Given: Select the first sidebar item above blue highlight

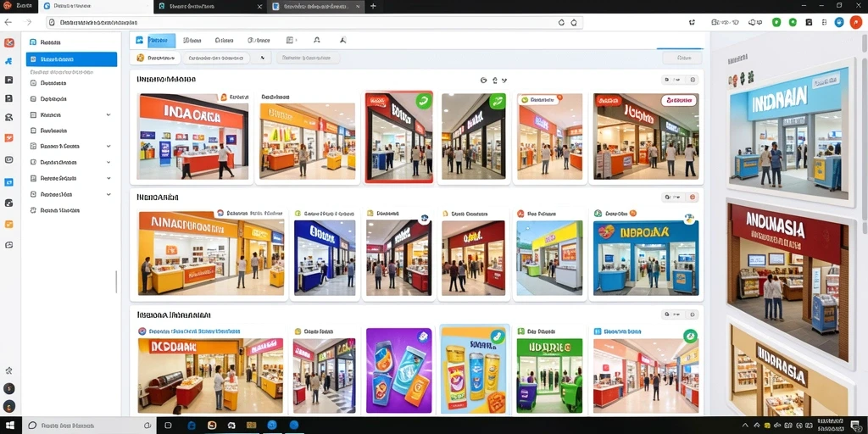Looking at the screenshot, I should (x=71, y=42).
